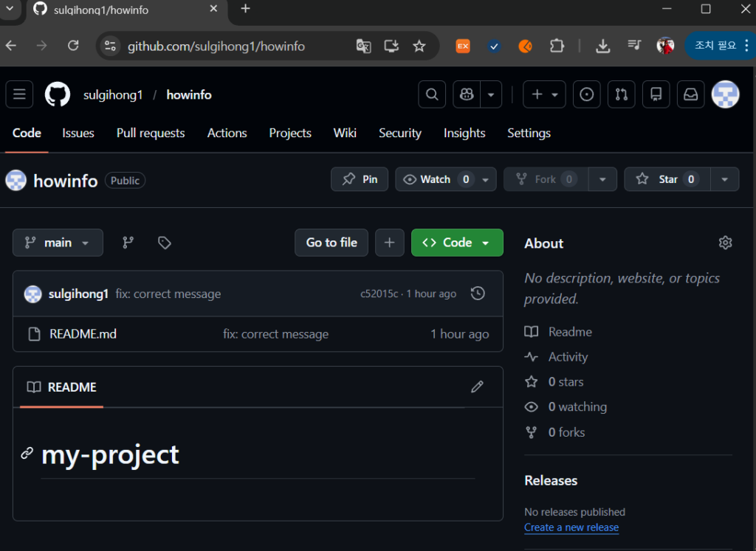Image resolution: width=756 pixels, height=551 pixels.
Task: Click the Go to file button
Action: (331, 243)
